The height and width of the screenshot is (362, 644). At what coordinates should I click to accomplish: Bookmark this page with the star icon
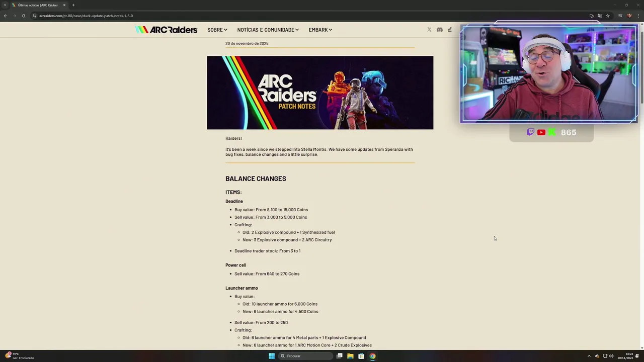click(x=608, y=16)
